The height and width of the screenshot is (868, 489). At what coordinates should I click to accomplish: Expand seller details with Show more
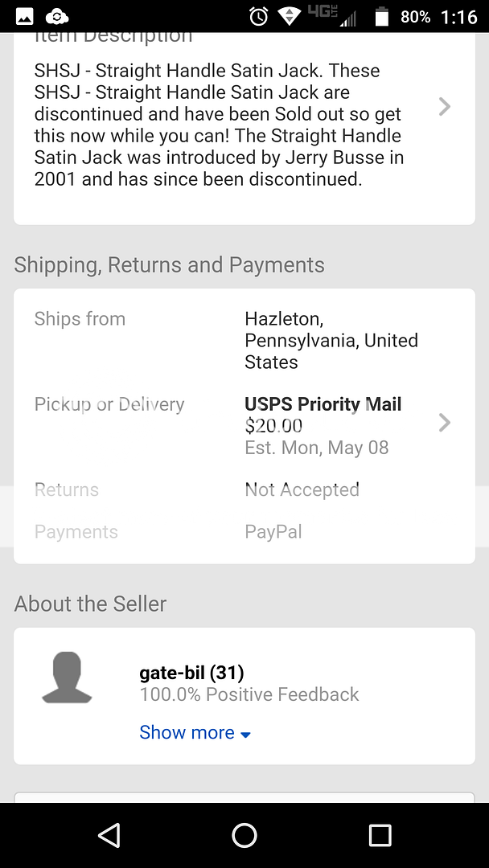(x=195, y=733)
